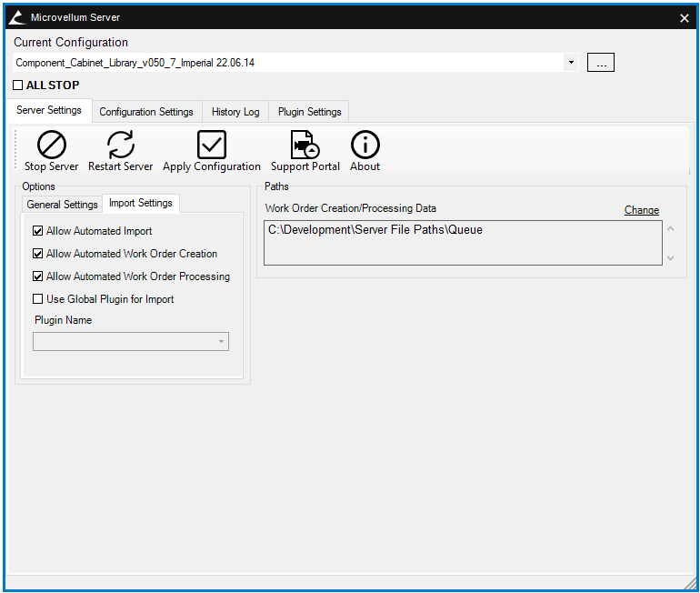Close the Microvellum Server window

684,17
